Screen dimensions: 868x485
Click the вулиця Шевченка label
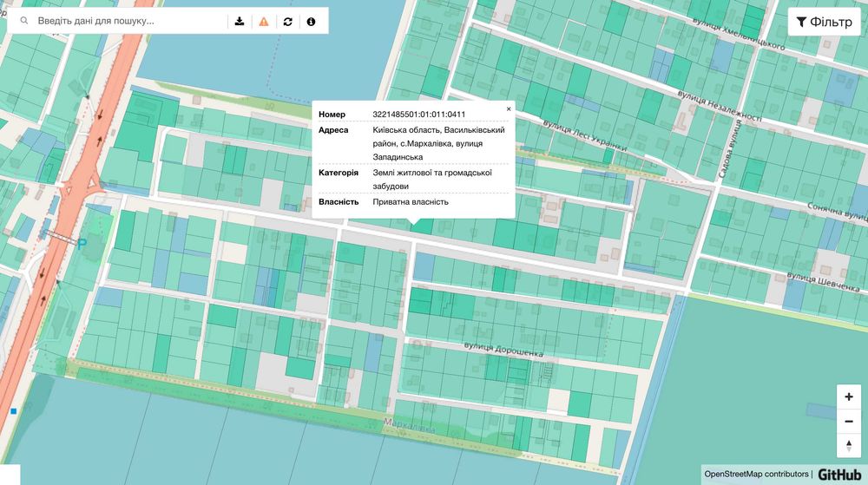(x=823, y=281)
